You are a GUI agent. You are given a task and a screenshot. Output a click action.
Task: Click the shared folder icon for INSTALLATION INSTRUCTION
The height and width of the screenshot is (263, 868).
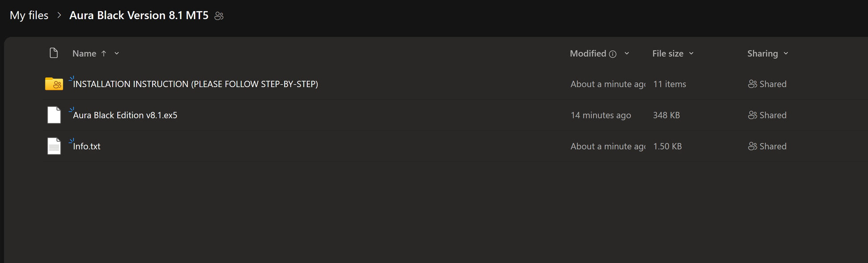pos(54,84)
